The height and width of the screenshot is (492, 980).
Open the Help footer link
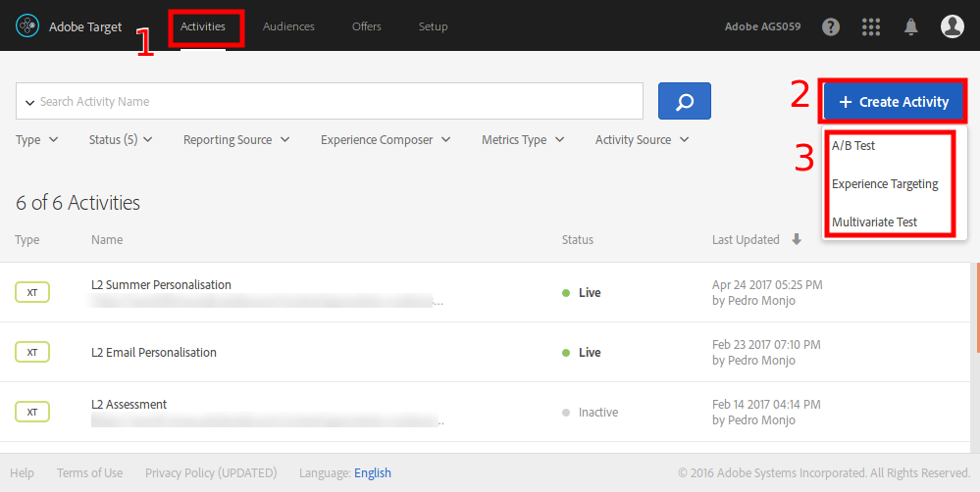coord(22,473)
